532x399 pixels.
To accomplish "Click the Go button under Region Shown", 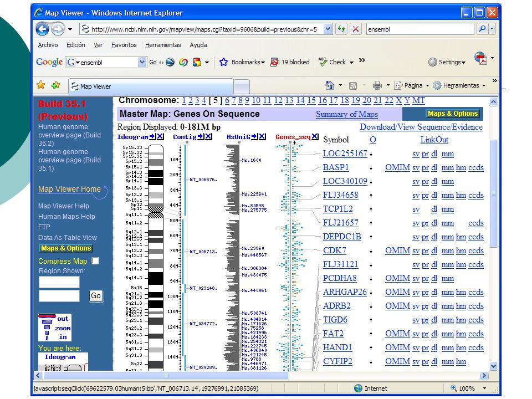I will point(96,295).
